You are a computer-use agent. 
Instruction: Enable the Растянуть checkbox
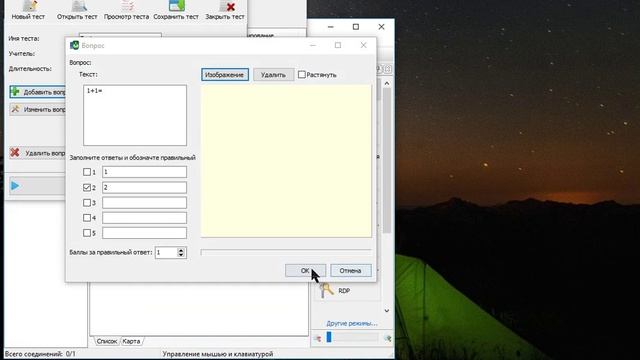pos(302,74)
